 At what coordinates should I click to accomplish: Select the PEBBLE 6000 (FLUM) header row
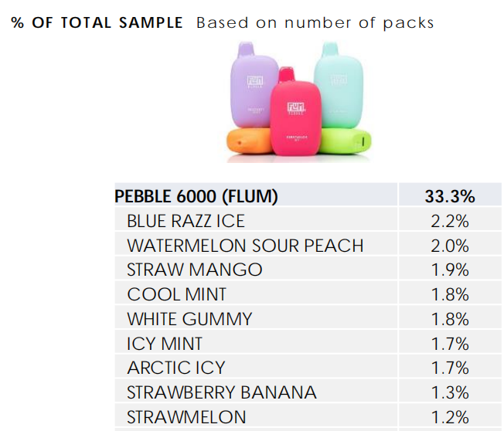(308, 195)
